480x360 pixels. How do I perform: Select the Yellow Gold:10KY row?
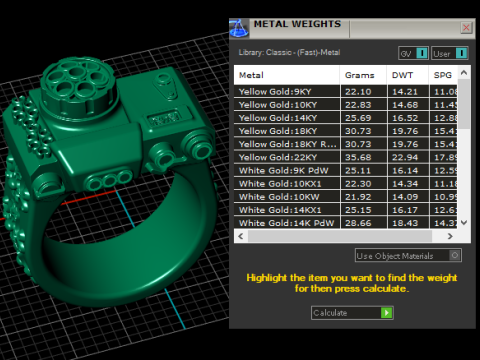pos(346,105)
